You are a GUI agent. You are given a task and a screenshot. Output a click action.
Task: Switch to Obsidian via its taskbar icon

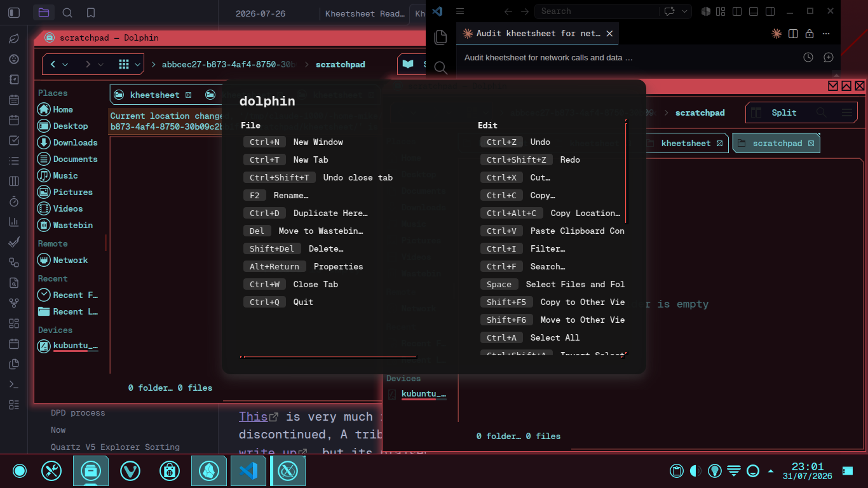(209, 471)
